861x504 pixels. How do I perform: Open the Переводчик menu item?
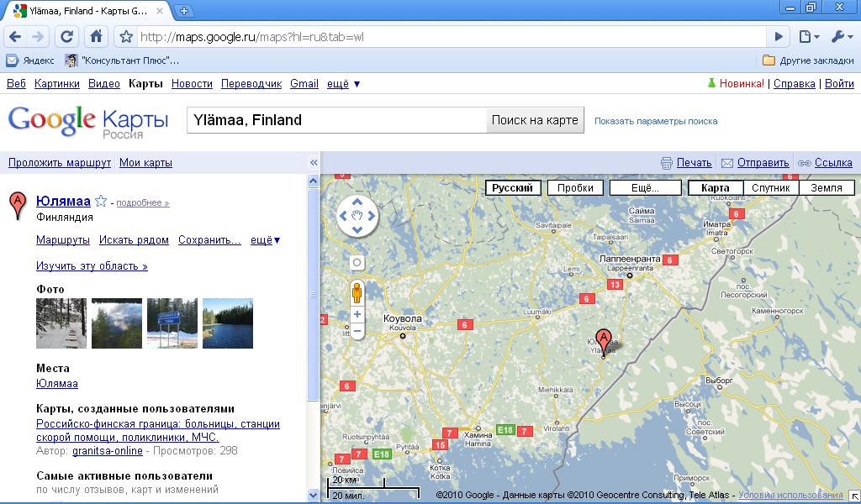pos(251,84)
